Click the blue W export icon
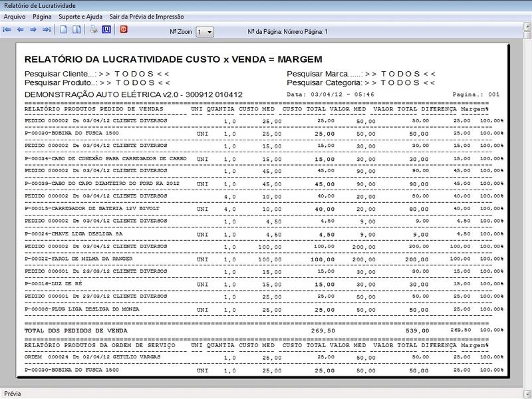This screenshot has height=399, width=532. [x=106, y=29]
